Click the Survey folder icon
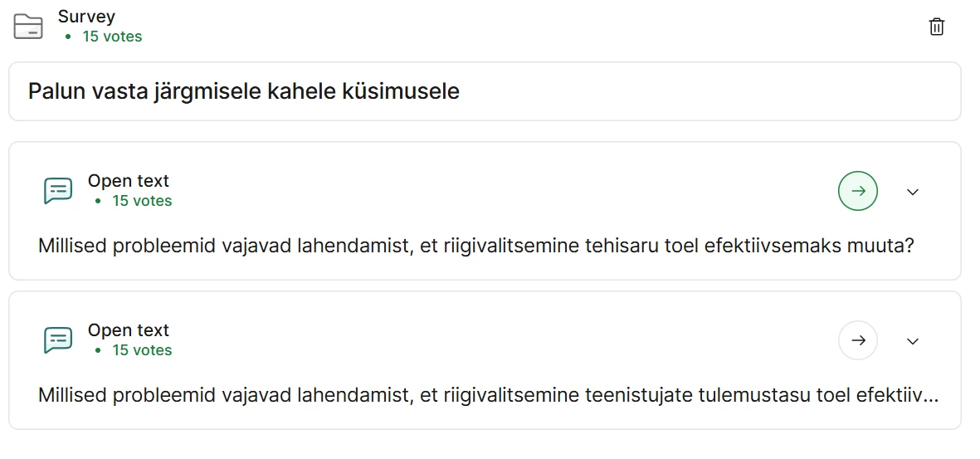This screenshot has width=980, height=459. (x=28, y=27)
